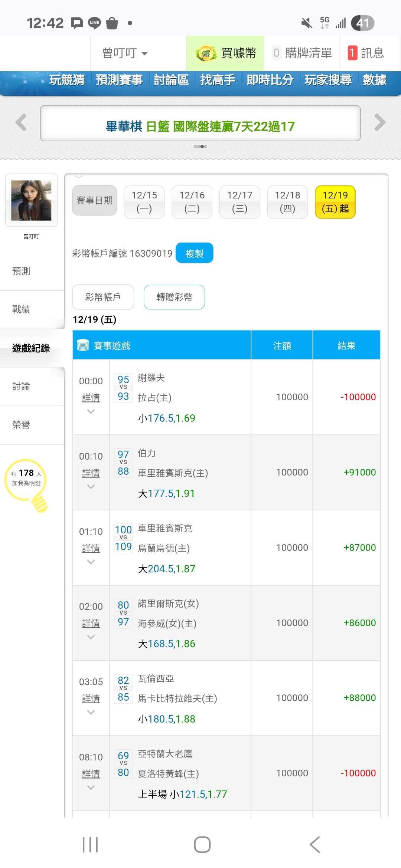The height and width of the screenshot is (868, 401).
Task: Click the 轉贈彩幣 button
Action: [174, 297]
